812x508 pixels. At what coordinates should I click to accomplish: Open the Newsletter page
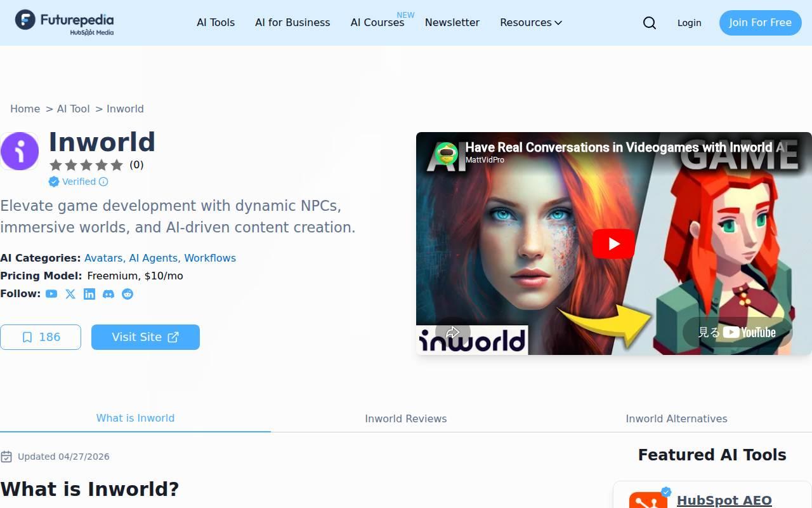pos(452,23)
